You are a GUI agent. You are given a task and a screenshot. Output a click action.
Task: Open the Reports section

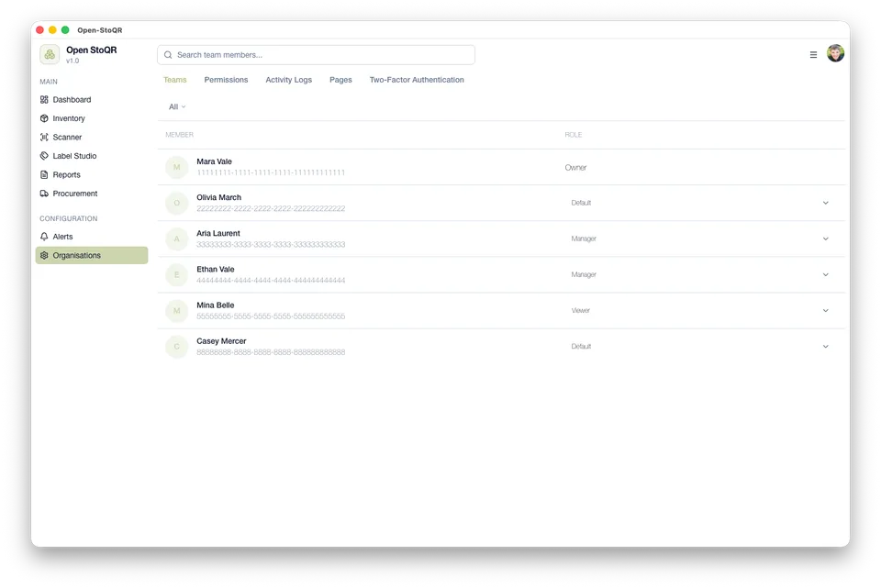pyautogui.click(x=91, y=174)
